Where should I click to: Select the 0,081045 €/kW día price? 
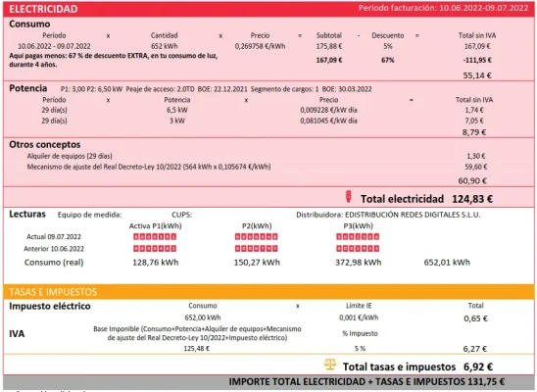[x=329, y=121]
